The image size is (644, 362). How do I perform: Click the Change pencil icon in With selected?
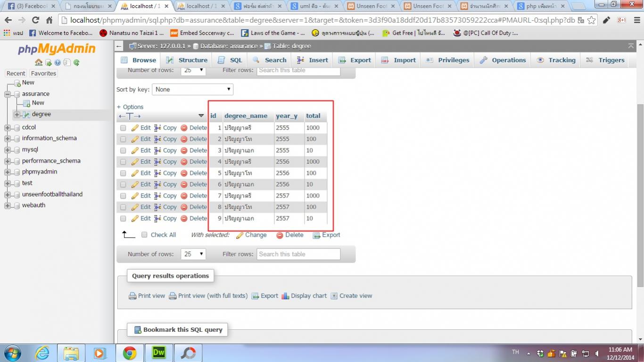click(x=239, y=235)
